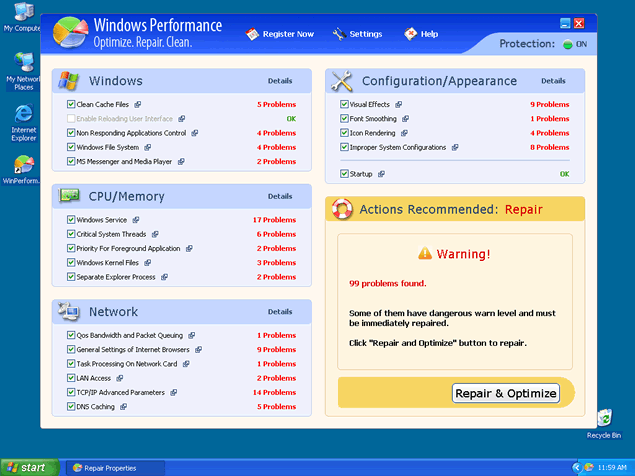635x476 pixels.
Task: Uncheck the Windows File System checkbox
Action: pyautogui.click(x=71, y=147)
